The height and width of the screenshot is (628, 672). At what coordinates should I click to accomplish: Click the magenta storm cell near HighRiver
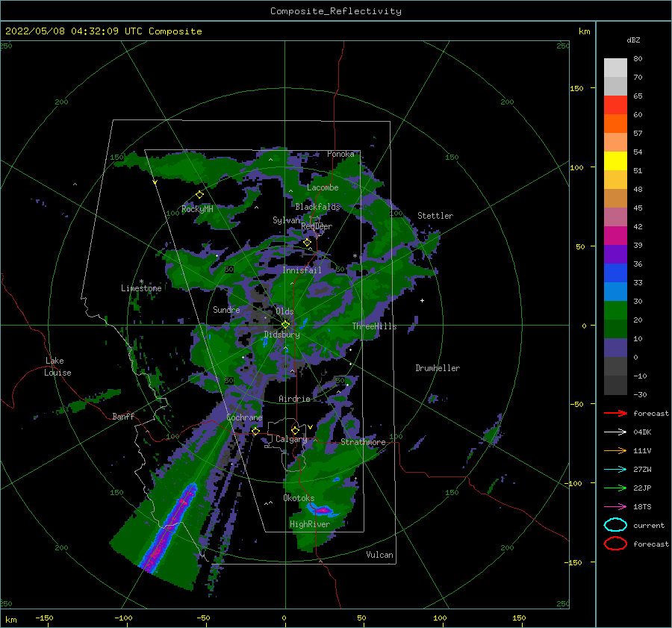323,510
